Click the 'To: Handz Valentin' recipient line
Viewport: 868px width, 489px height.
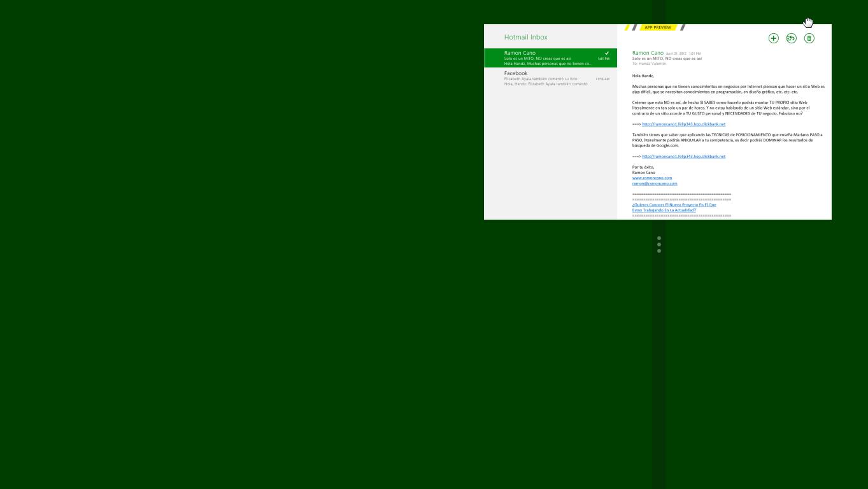tap(649, 64)
